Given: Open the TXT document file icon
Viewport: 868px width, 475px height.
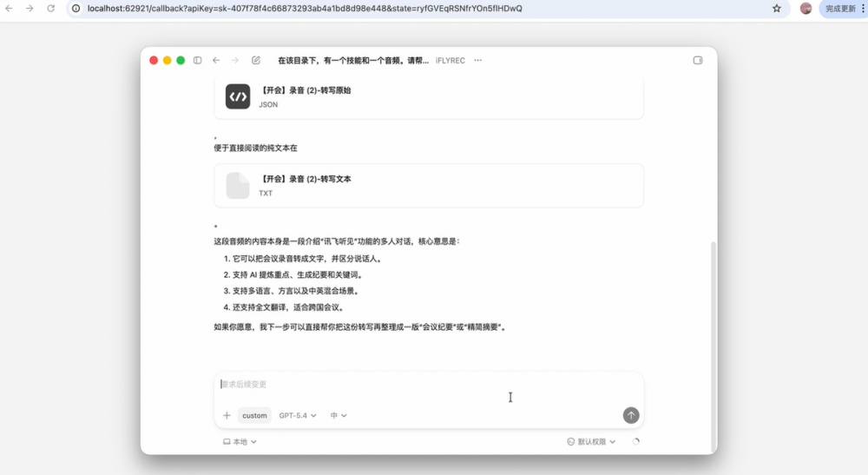Looking at the screenshot, I should tap(238, 186).
